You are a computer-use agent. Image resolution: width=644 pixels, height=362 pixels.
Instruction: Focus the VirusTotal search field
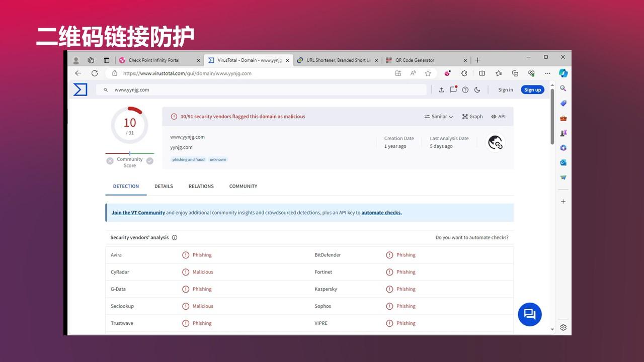point(262,90)
